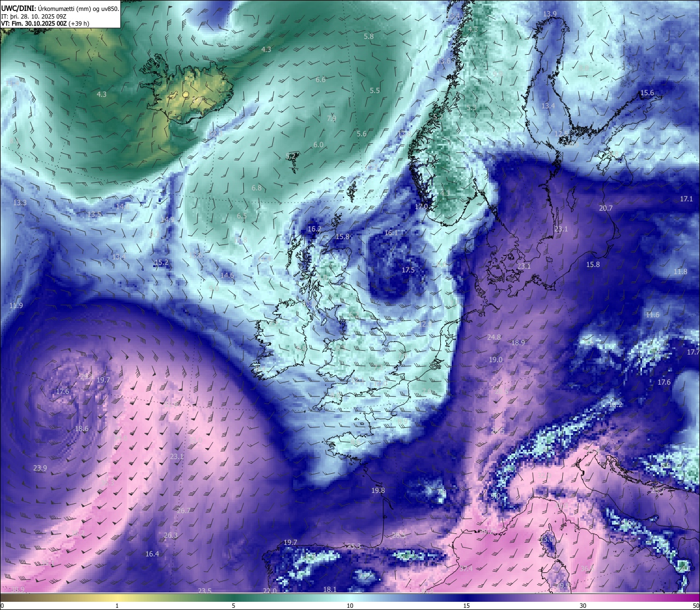Viewport: 700px width, 610px height.
Task: Click the 16.1 value over the North Sea
Action: tap(391, 233)
